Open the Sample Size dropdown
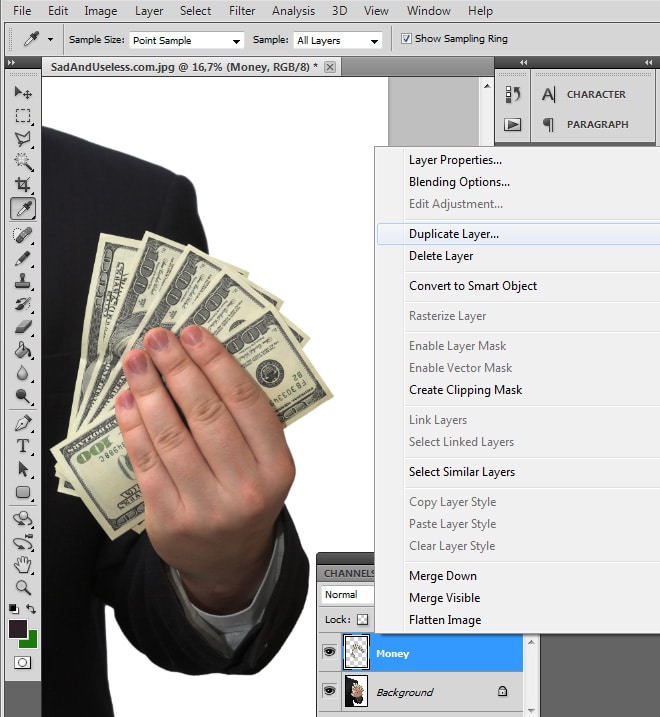The width and height of the screenshot is (660, 717). pos(187,41)
